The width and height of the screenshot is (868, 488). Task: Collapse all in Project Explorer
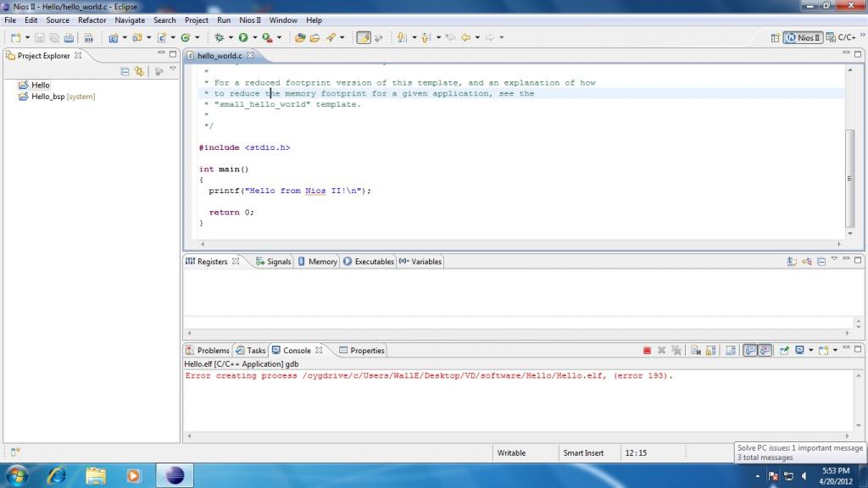125,71
